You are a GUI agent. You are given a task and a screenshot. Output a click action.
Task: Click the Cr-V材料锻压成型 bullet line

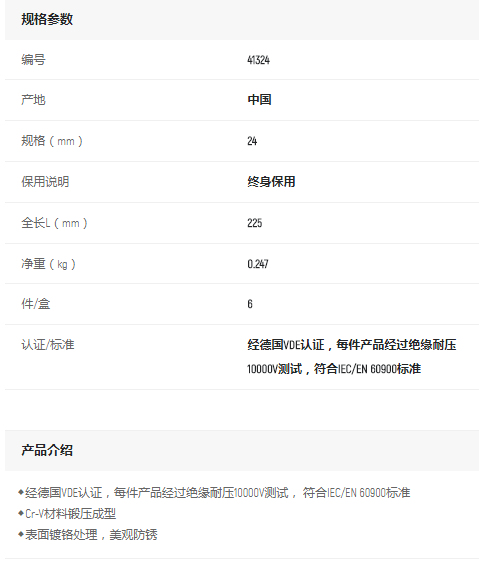tap(67, 514)
